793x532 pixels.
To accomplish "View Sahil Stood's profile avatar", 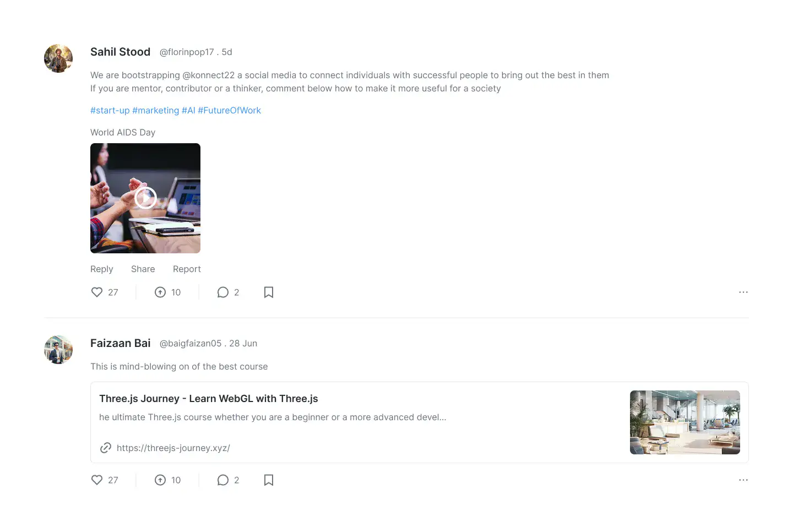I will pos(58,58).
